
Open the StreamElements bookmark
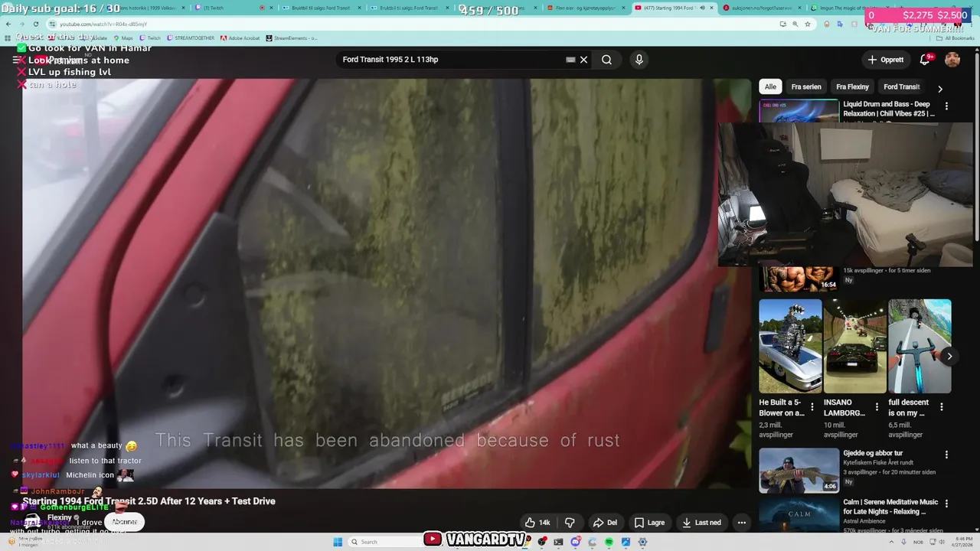point(292,37)
